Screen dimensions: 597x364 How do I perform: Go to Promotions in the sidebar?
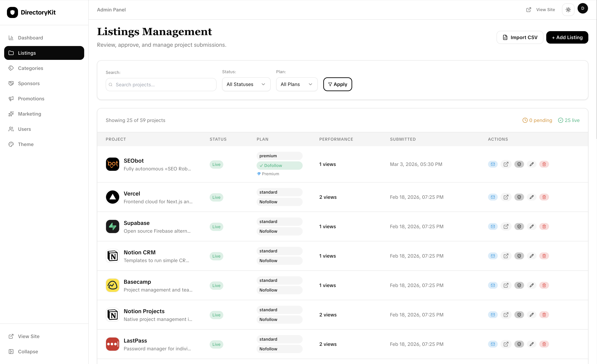tap(31, 99)
